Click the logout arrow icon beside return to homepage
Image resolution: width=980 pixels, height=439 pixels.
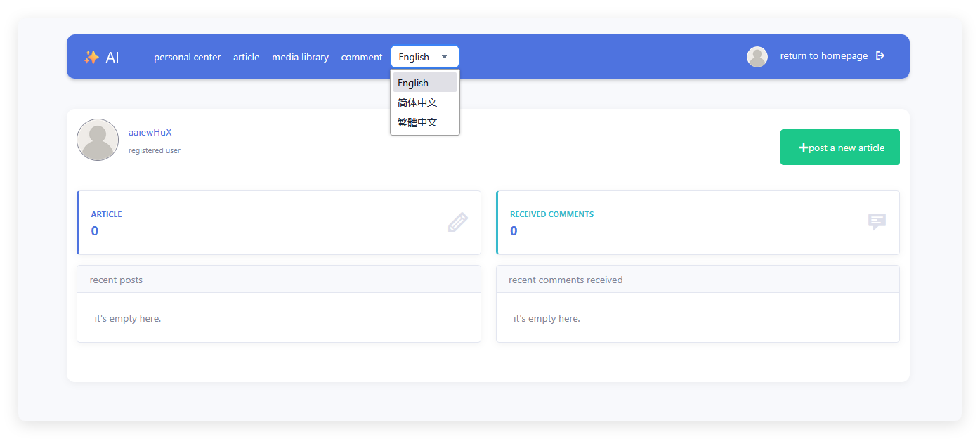click(x=880, y=56)
